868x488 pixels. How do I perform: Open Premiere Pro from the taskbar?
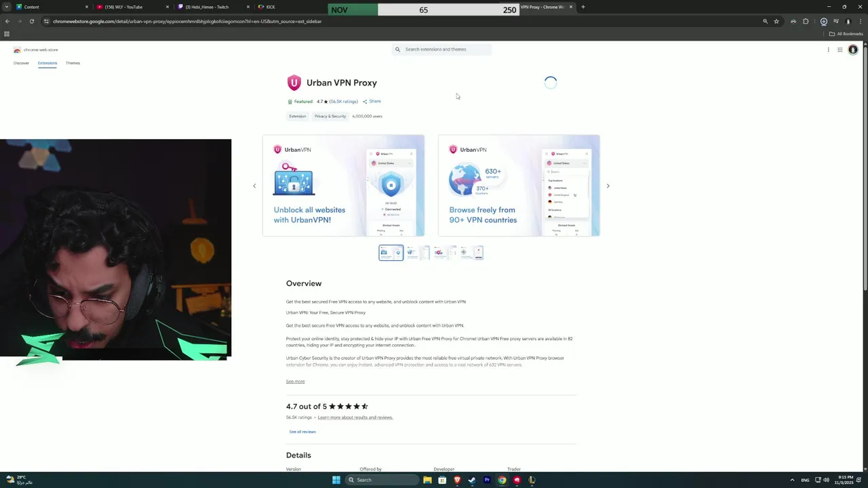pos(487,480)
